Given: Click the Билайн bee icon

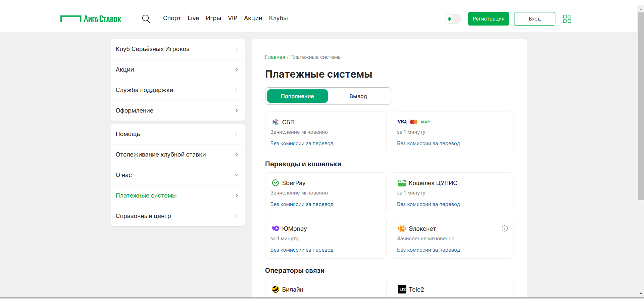Looking at the screenshot, I should pyautogui.click(x=276, y=289).
